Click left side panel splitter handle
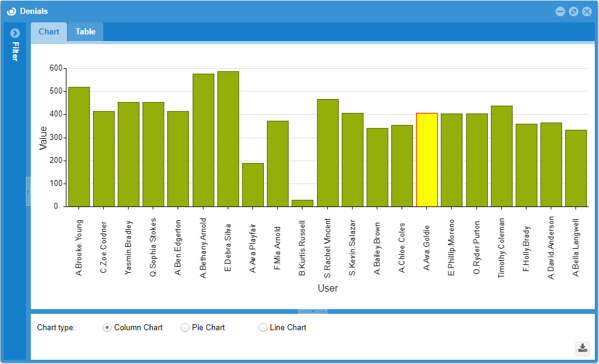 28,191
